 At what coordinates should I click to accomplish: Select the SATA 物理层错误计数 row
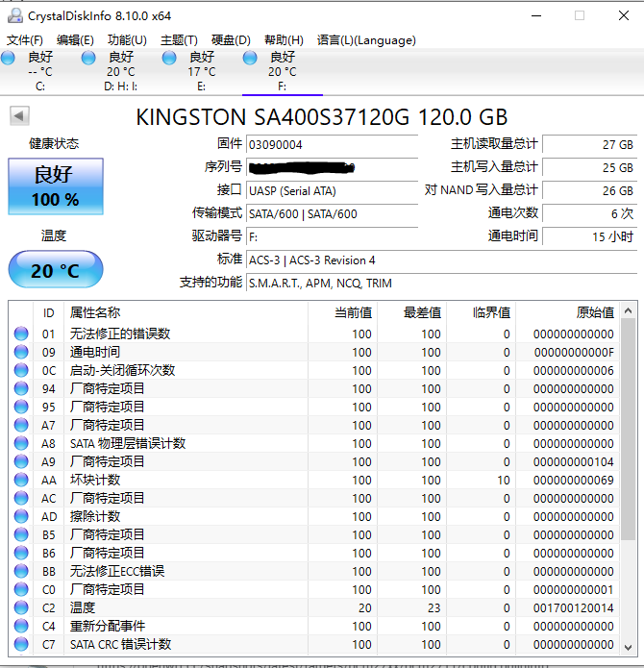click(313, 443)
